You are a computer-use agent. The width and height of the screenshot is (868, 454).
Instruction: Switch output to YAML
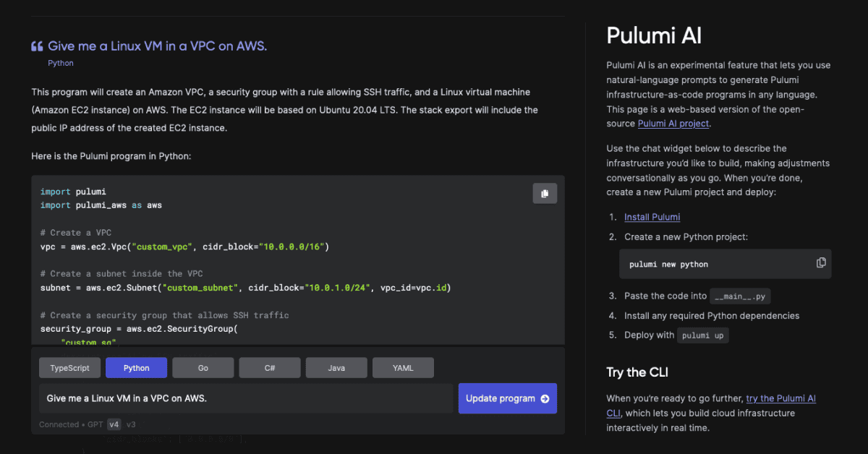click(403, 368)
